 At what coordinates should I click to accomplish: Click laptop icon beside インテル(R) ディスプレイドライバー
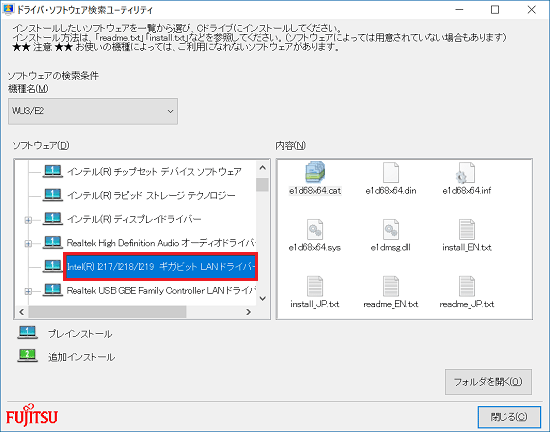53,219
